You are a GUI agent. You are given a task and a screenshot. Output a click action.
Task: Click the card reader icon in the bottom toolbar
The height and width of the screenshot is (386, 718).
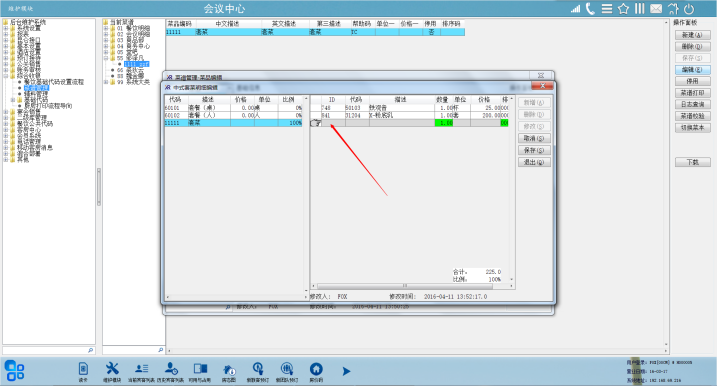[x=83, y=369]
